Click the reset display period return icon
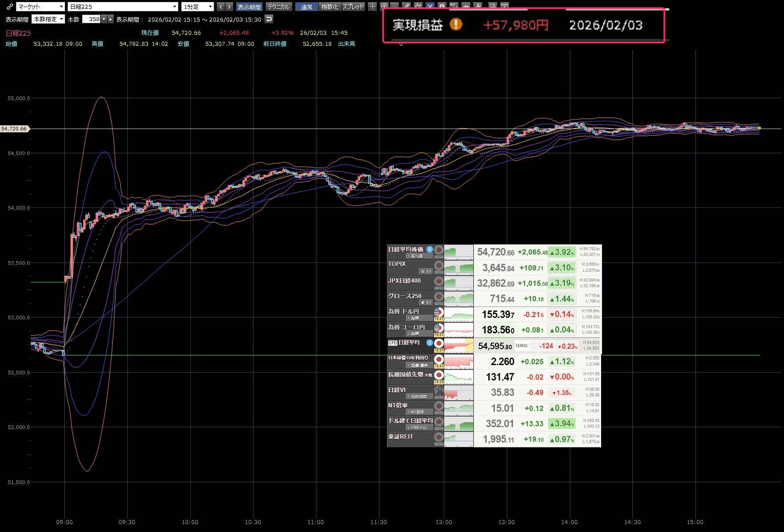 [269, 19]
